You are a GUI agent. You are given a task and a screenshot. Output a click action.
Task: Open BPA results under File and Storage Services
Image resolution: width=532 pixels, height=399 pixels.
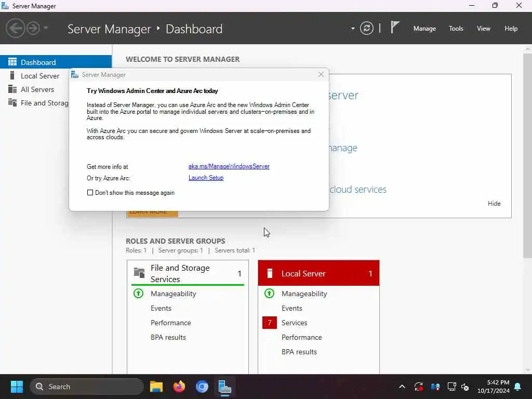click(x=168, y=338)
